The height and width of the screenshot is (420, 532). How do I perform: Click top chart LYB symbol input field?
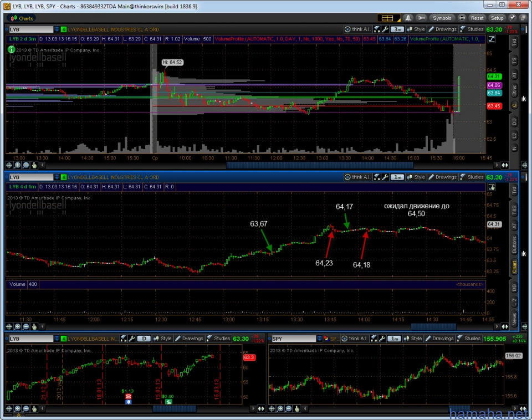[x=31, y=29]
